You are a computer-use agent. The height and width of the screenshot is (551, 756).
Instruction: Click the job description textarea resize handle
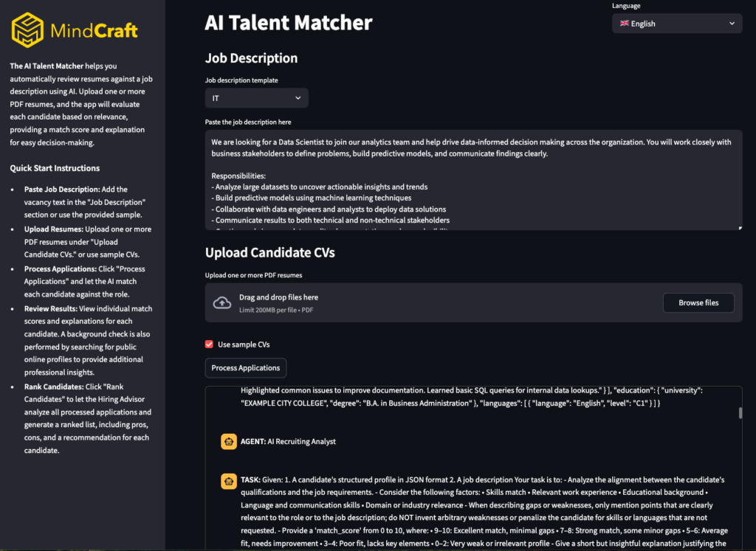740,227
